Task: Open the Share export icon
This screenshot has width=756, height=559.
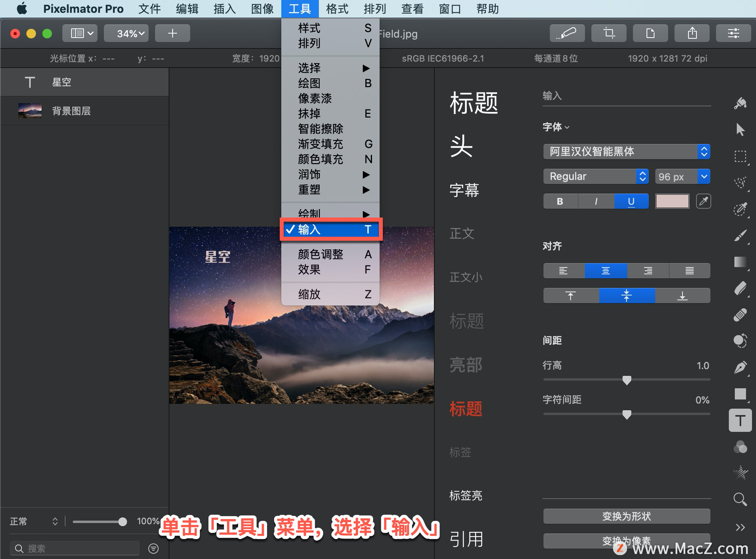Action: click(x=692, y=33)
